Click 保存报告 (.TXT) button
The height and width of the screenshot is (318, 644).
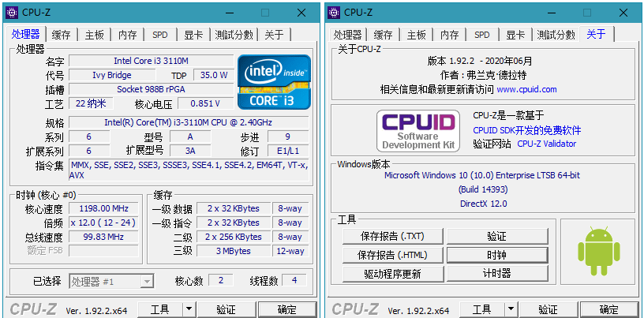[393, 236]
